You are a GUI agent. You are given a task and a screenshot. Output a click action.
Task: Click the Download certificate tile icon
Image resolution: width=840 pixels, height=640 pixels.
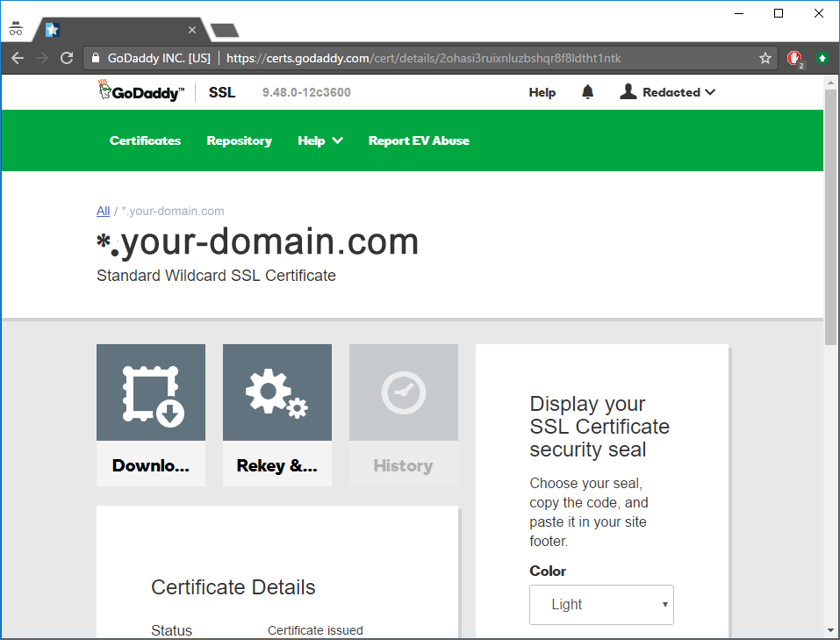coord(150,392)
